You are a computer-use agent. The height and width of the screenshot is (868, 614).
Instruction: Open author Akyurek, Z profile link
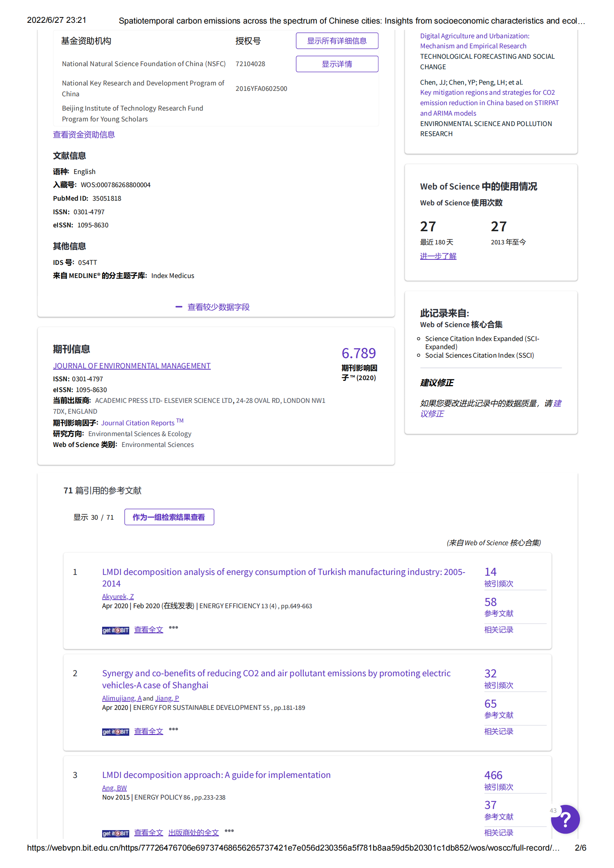click(118, 597)
